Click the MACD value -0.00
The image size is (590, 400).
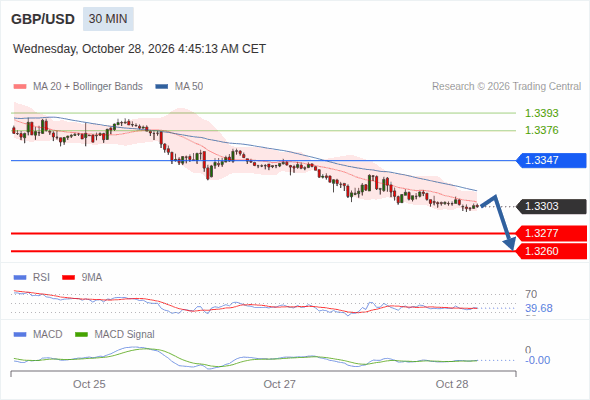click(x=537, y=360)
